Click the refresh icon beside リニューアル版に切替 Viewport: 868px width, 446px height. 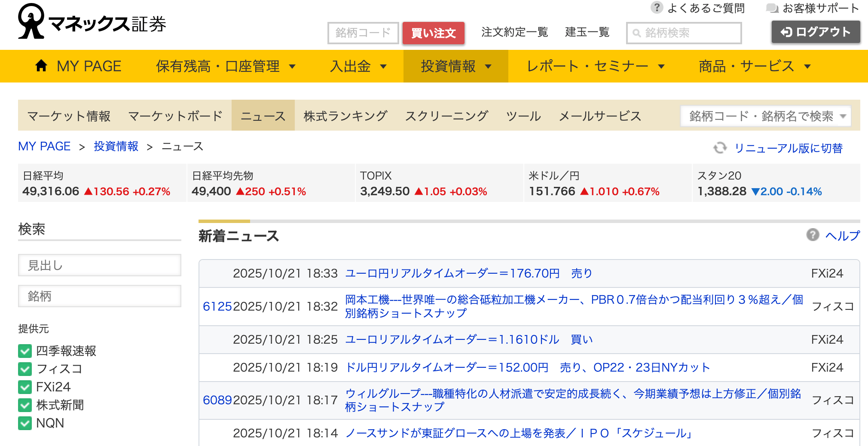720,148
